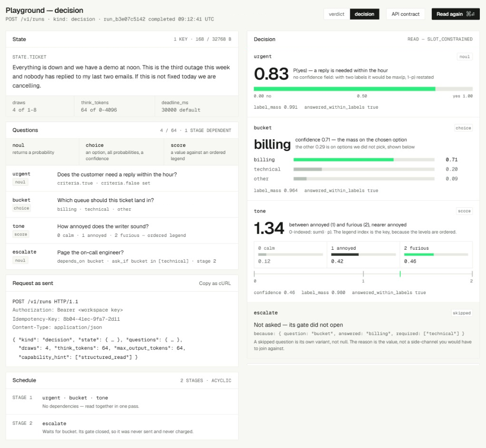Click label_mass 0.964 under bucket
The height and width of the screenshot is (448, 486).
pos(275,191)
